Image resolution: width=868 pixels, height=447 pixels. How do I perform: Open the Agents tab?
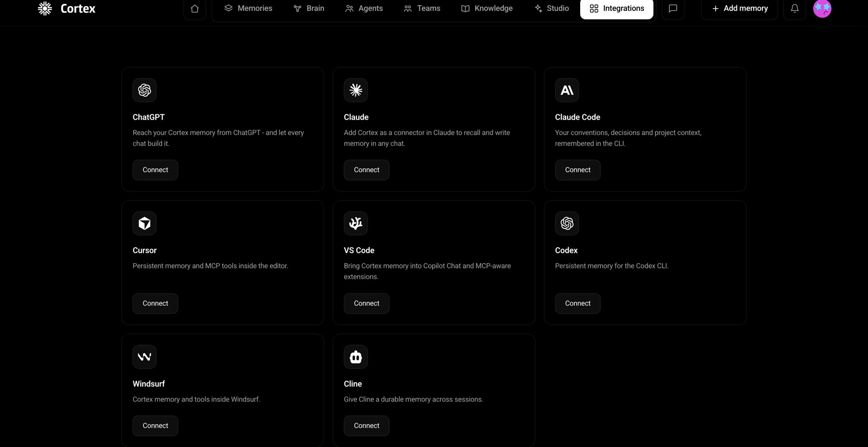364,9
